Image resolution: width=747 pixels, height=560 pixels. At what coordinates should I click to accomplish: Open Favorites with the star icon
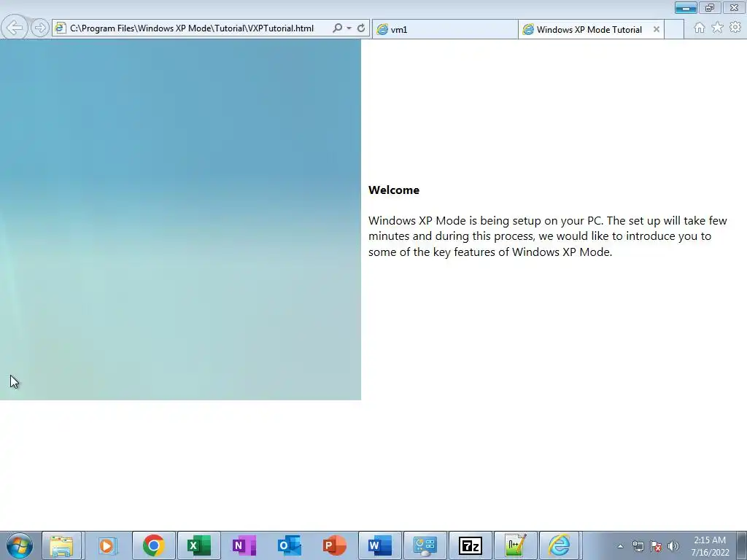point(718,28)
